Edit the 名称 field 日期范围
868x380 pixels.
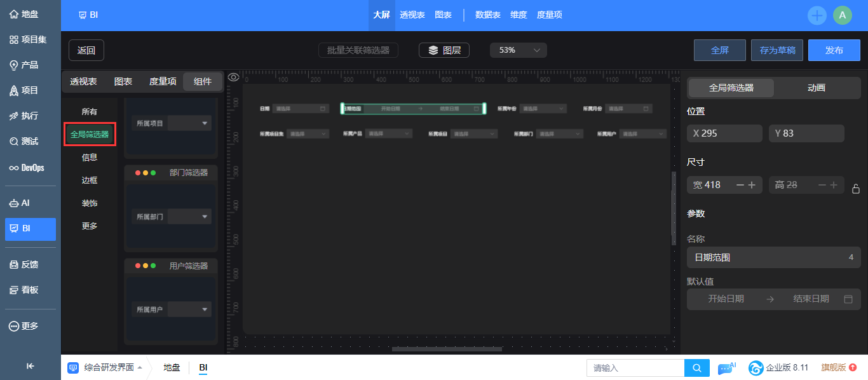tap(774, 257)
